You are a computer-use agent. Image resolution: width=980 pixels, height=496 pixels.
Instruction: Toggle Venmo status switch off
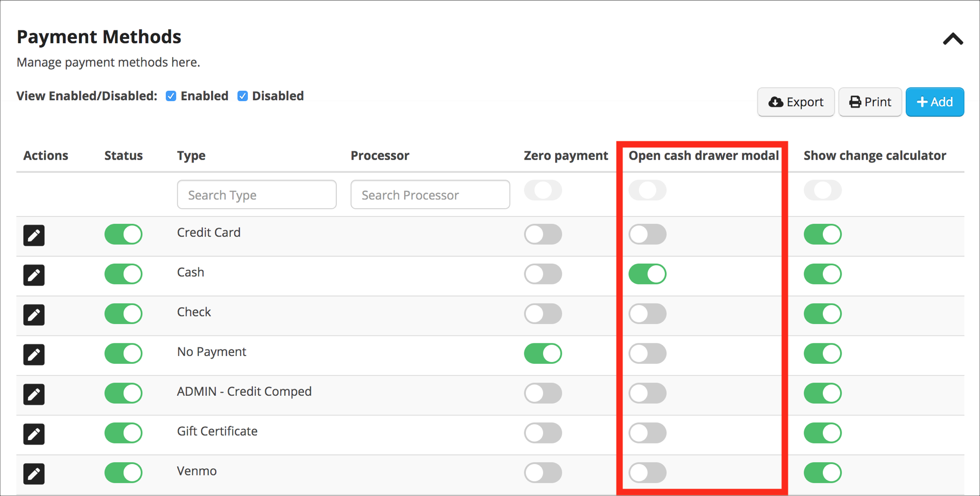[123, 473]
